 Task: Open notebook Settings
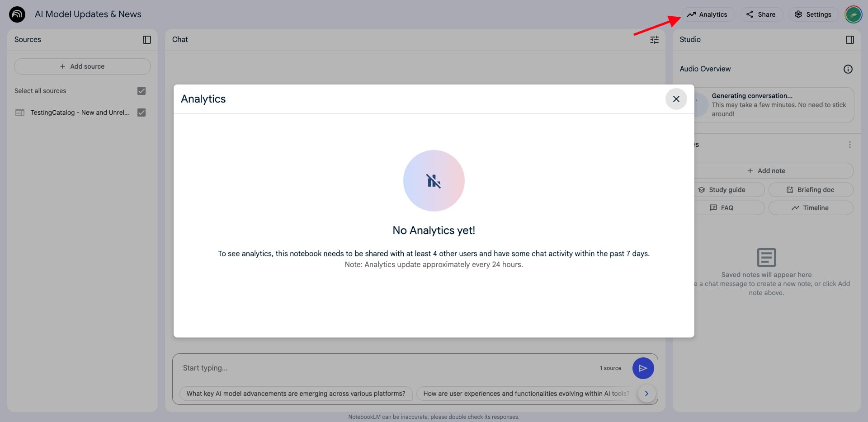pyautogui.click(x=813, y=14)
